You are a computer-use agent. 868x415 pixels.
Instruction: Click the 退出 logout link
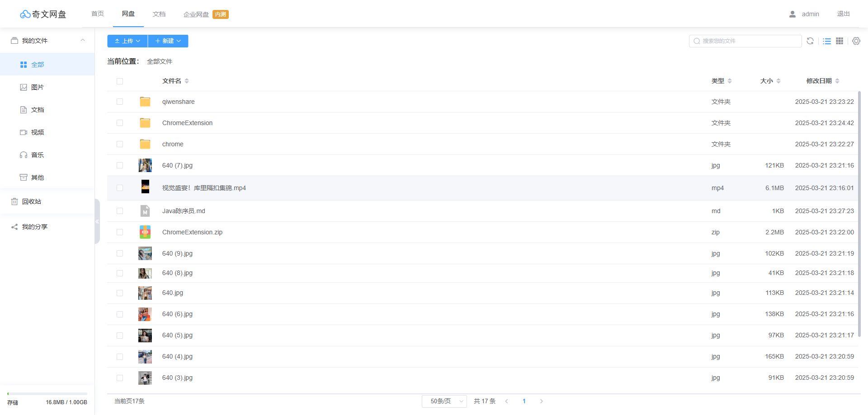pos(843,14)
